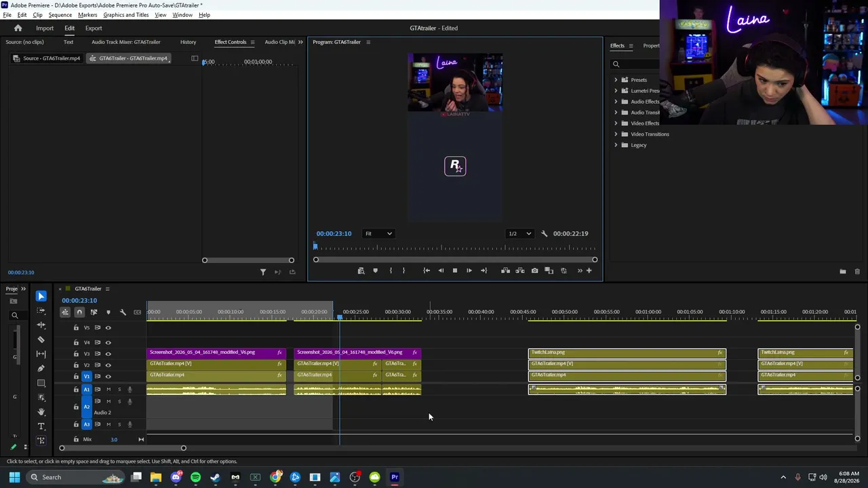This screenshot has height=488, width=868.
Task: Mute audio track A1
Action: tap(108, 390)
